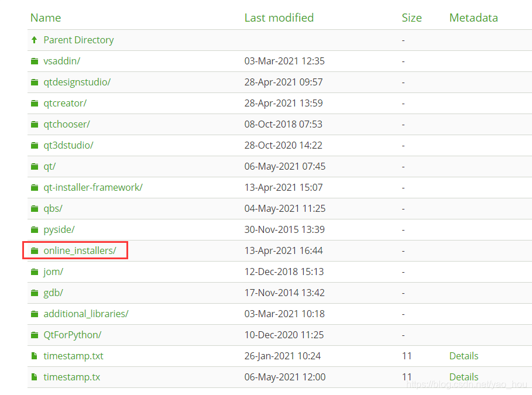Select the folder icon next to gdb/

[35, 293]
